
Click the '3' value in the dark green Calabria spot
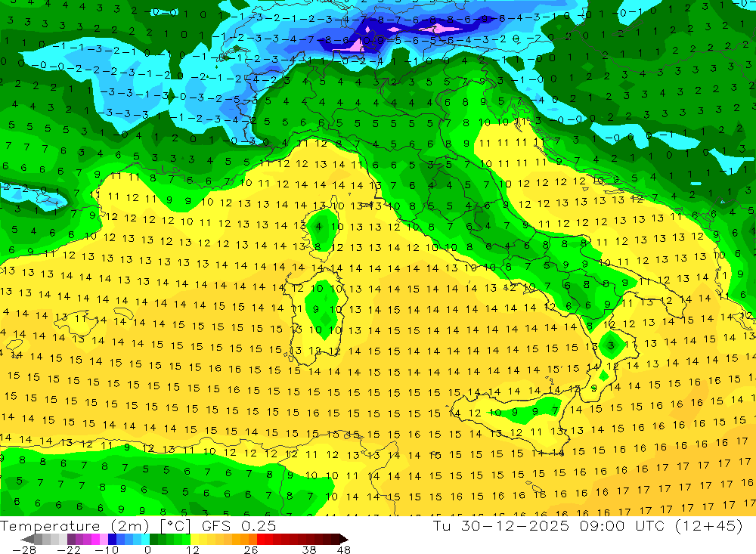coord(611,345)
